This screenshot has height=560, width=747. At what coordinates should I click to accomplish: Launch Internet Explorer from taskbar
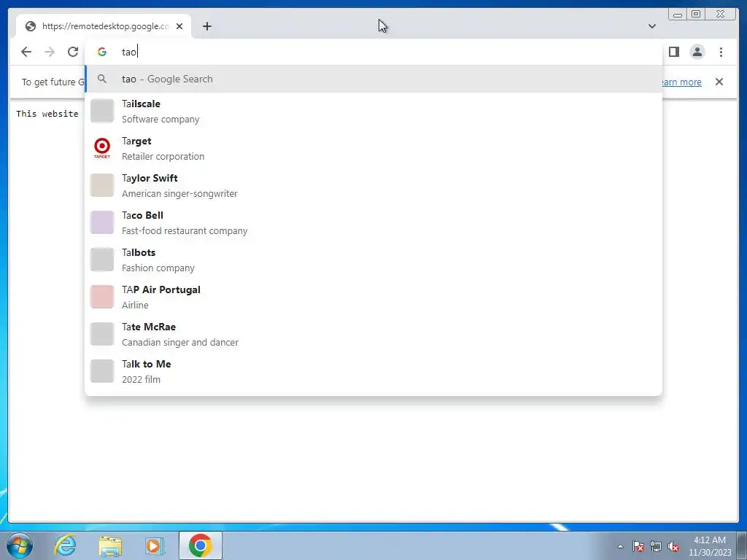tap(65, 545)
